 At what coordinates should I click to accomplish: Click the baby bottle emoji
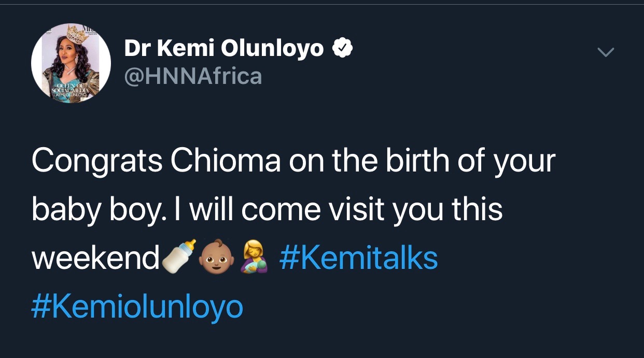pyautogui.click(x=179, y=256)
